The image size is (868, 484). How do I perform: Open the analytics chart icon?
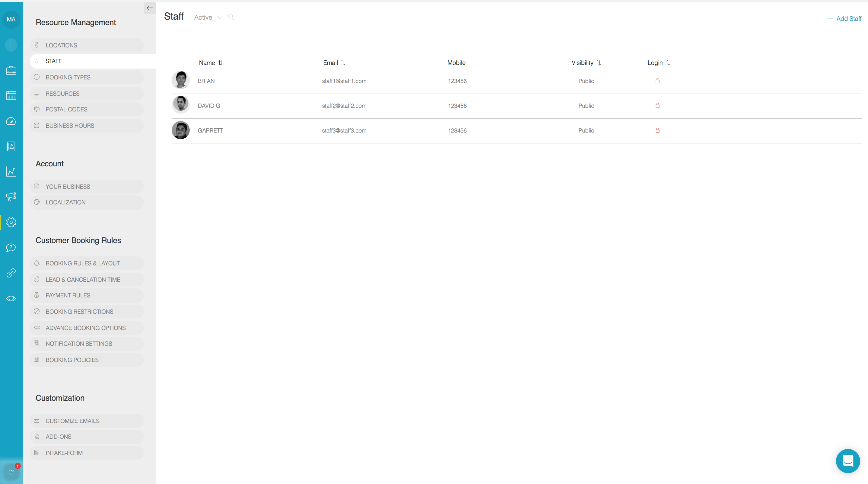coord(11,172)
